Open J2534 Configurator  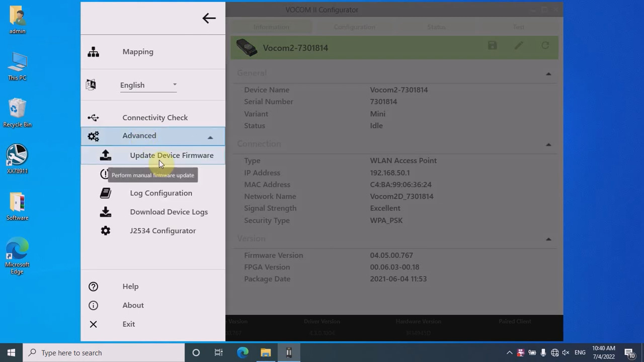163,231
